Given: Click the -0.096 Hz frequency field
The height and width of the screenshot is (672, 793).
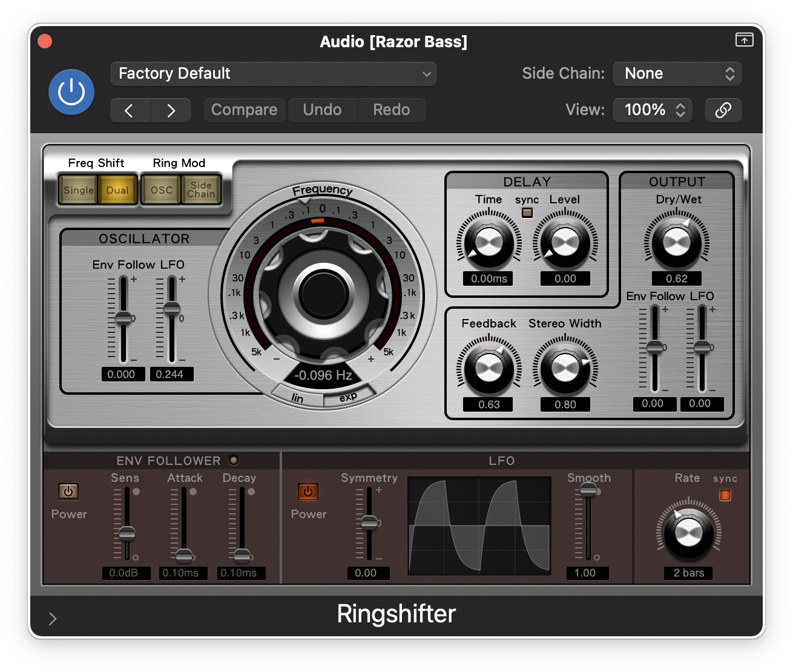Looking at the screenshot, I should 323,375.
